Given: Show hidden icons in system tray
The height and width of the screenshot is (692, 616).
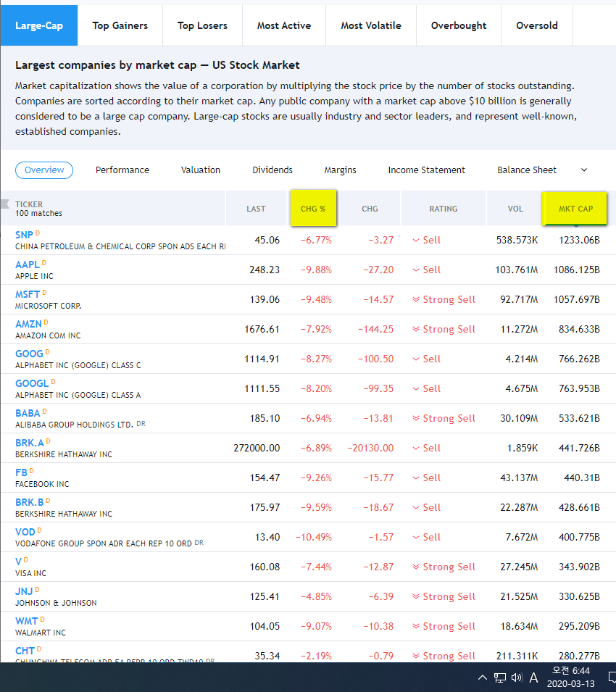Looking at the screenshot, I should click(x=483, y=678).
